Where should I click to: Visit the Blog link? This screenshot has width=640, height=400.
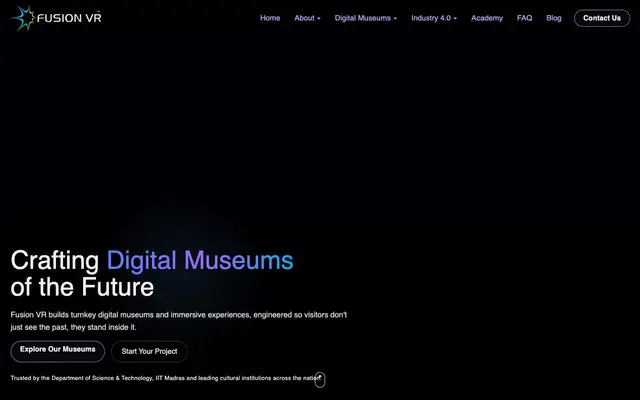[x=554, y=18]
